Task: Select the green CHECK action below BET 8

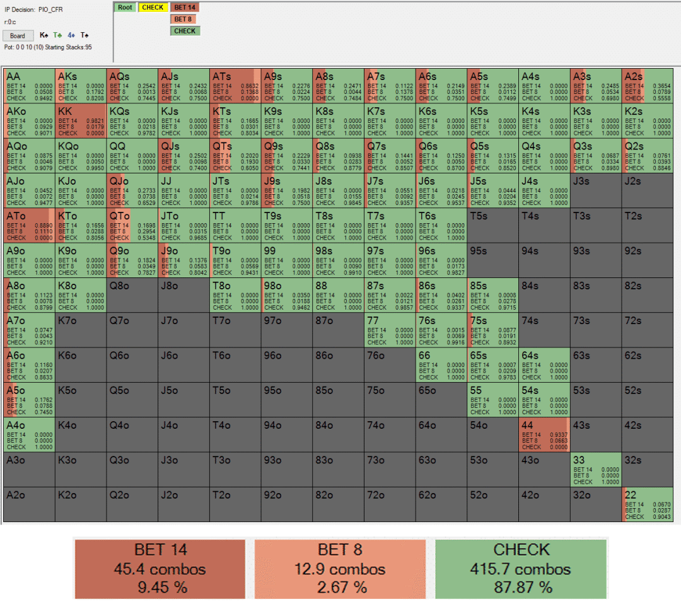Action: click(185, 31)
